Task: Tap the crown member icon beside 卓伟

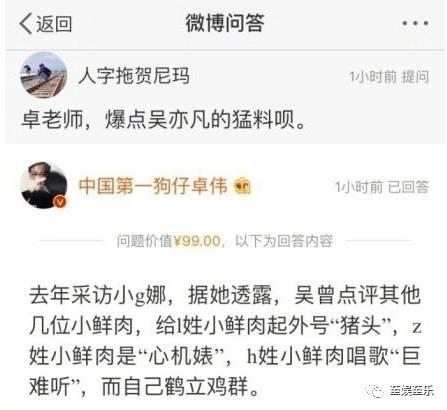Action: tap(242, 186)
